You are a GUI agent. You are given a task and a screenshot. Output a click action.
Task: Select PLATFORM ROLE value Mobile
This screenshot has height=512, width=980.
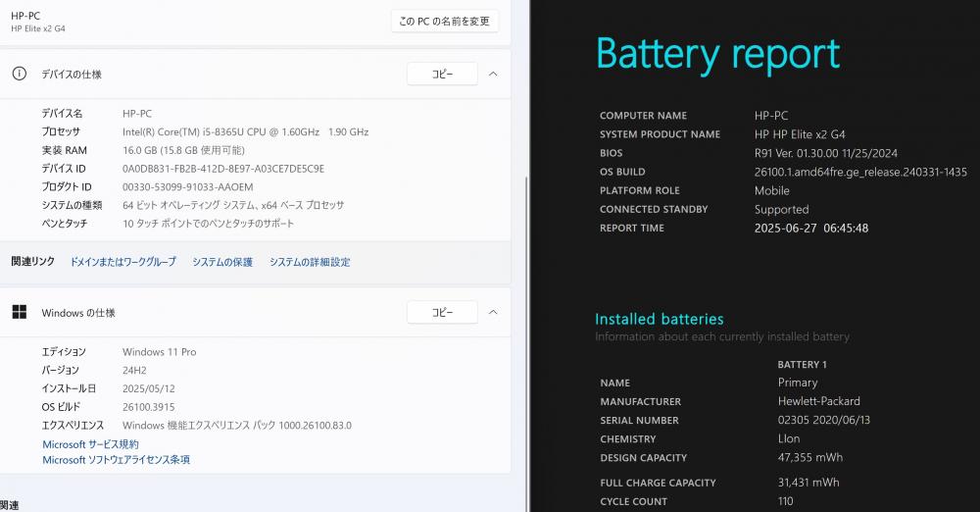772,190
